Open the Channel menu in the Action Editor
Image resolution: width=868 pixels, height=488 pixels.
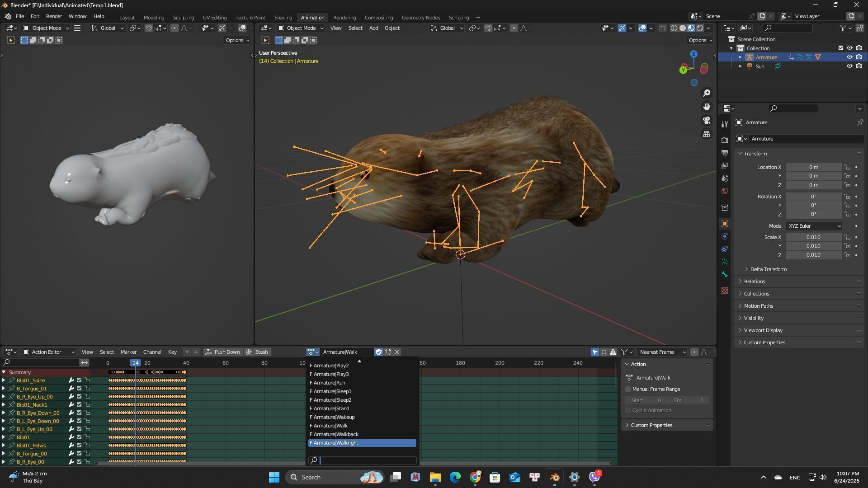coord(152,352)
